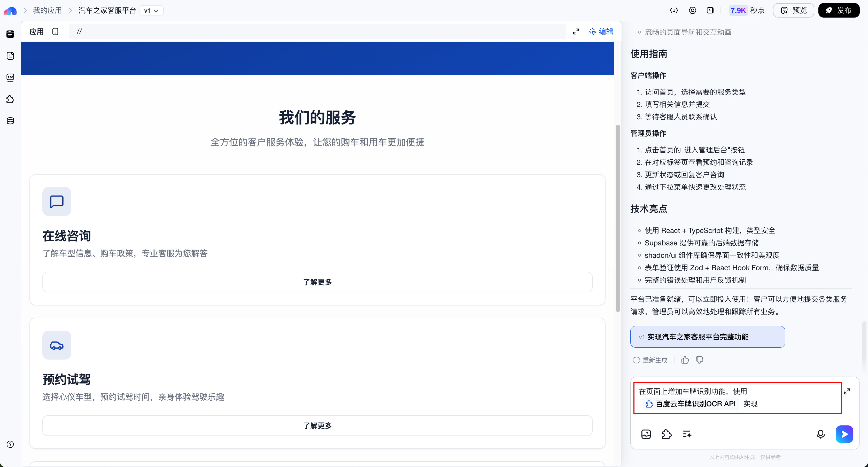Give a thumbs up to the generated response

[x=685, y=360]
